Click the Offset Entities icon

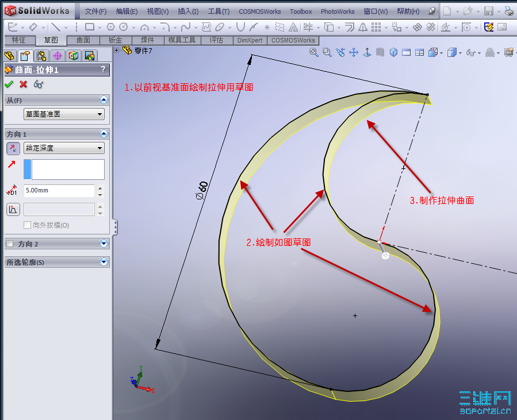pyautogui.click(x=350, y=27)
